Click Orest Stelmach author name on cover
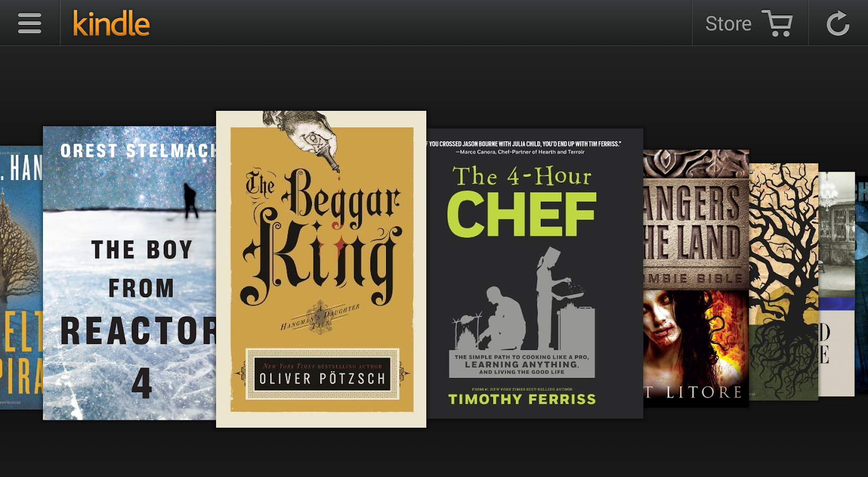This screenshot has width=868, height=477. point(138,151)
